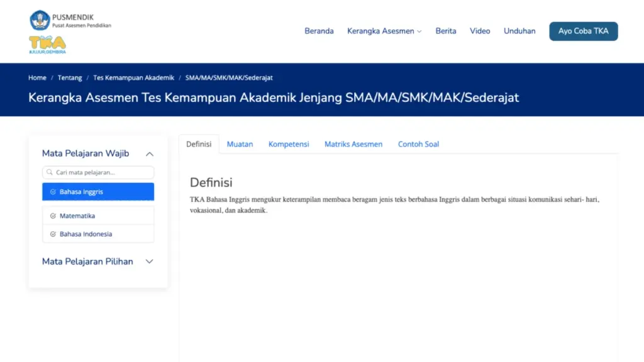Click the Tes Kemampuan Akademik breadcrumb
The image size is (644, 362).
[x=133, y=77]
